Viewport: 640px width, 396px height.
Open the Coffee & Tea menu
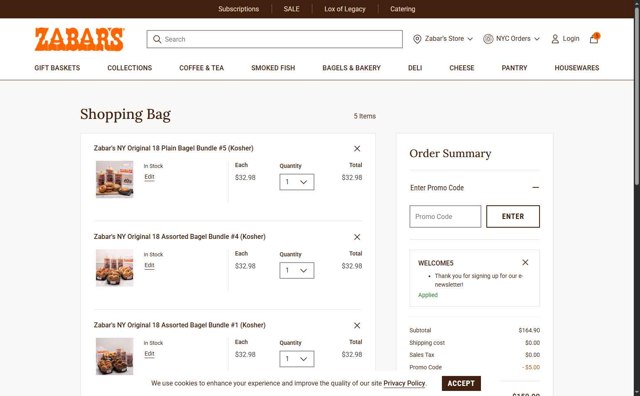pyautogui.click(x=202, y=68)
